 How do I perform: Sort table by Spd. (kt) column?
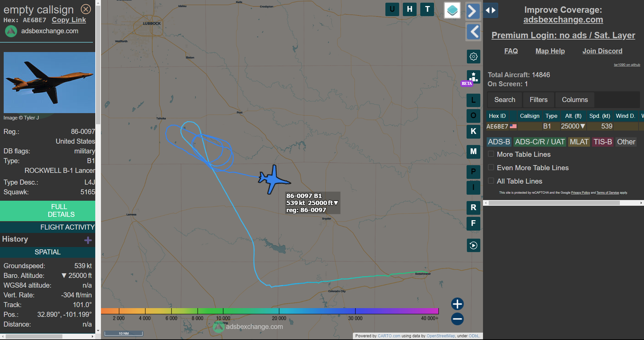click(599, 116)
